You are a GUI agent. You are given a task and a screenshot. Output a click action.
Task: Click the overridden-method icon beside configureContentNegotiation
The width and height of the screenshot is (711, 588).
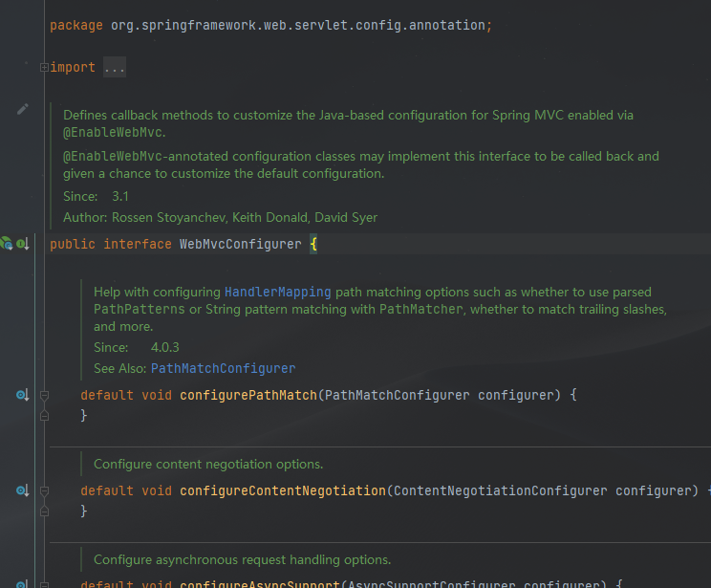click(21, 490)
